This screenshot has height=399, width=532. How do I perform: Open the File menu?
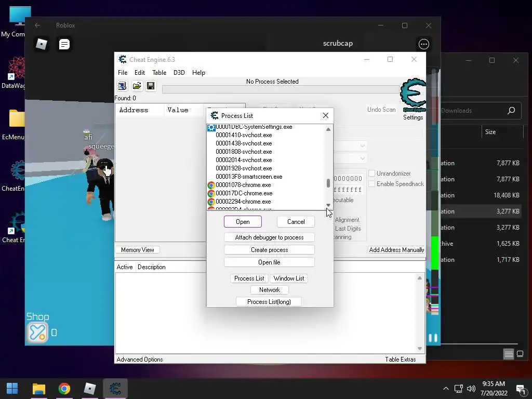coord(123,73)
